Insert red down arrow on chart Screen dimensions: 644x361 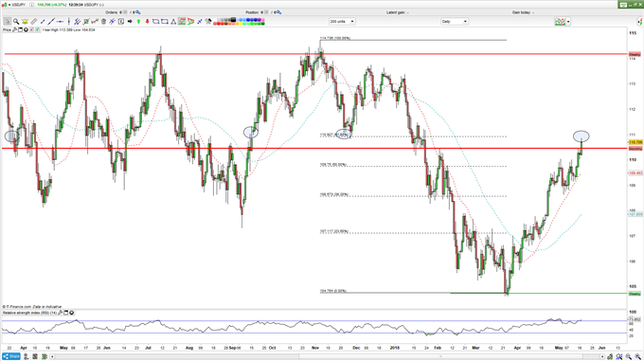148,22
